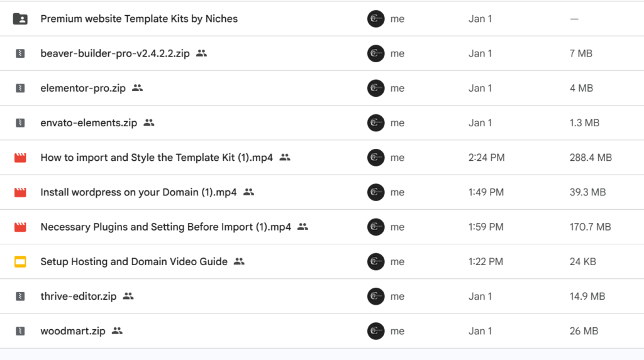Click the zip icon beside beaver-builder-pro-v2.4.2.2.zip
This screenshot has width=644, height=360.
pos(20,53)
